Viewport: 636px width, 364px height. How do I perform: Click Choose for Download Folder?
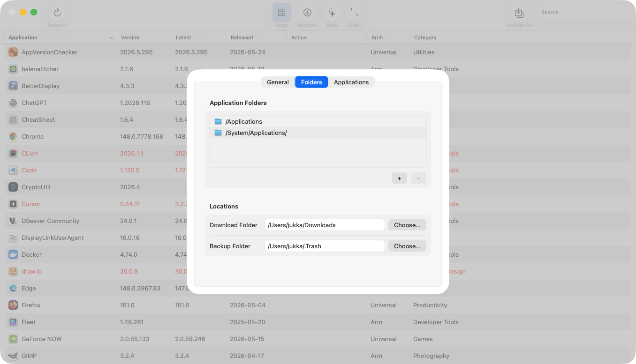tap(407, 225)
